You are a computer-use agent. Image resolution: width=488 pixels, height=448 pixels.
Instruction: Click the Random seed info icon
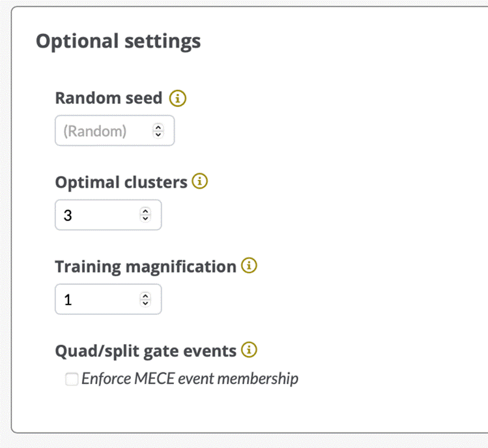[177, 98]
